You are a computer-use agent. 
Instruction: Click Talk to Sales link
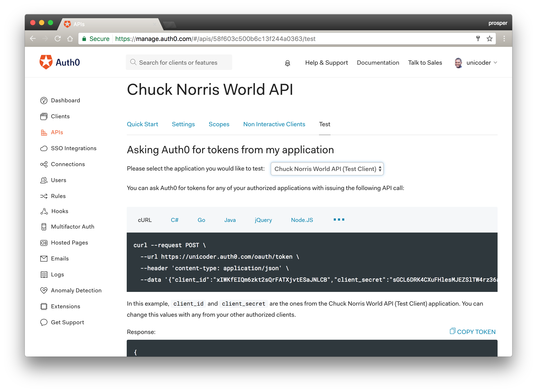click(x=425, y=63)
